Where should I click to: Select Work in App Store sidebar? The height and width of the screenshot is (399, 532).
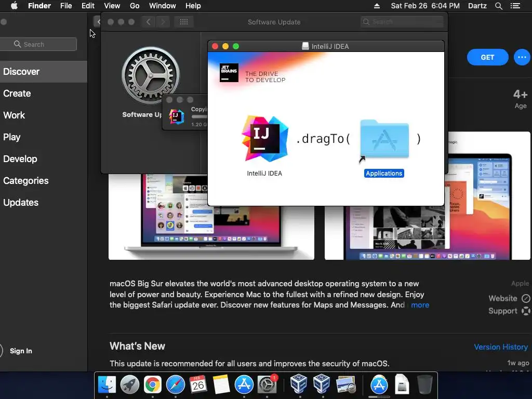44,115
